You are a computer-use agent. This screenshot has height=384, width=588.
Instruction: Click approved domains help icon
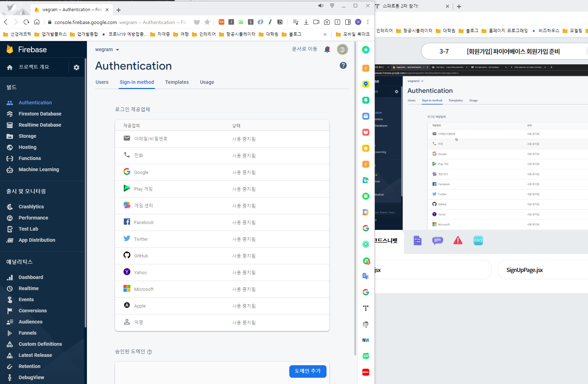[150, 352]
